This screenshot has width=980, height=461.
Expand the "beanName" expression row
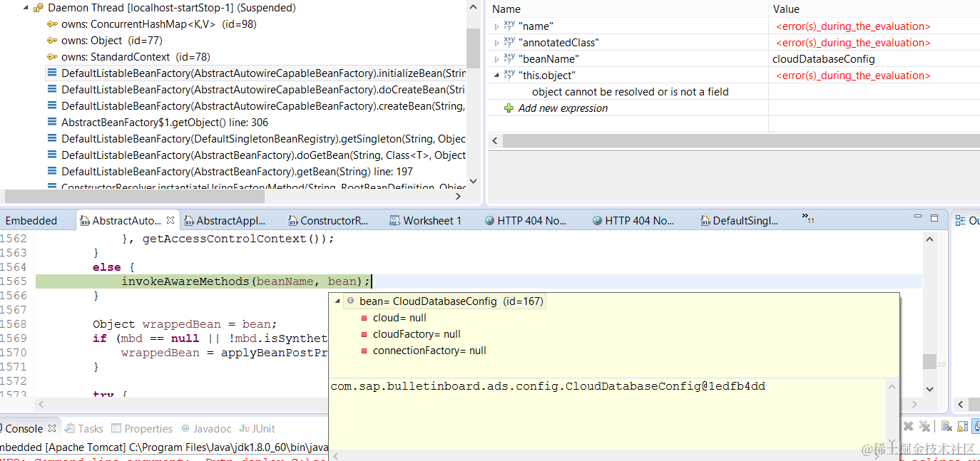(497, 59)
